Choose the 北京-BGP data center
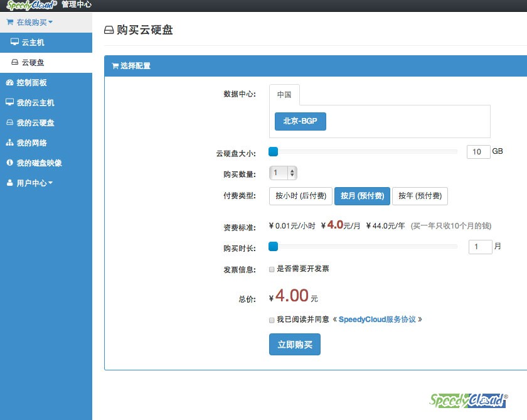527x420 pixels. 300,121
